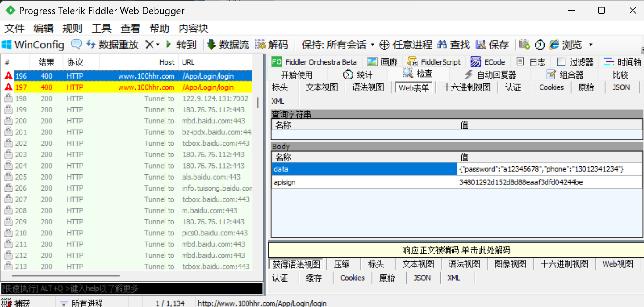644x307 pixels.
Task: Click the 保存 (Save) toolbar icon
Action: [481, 45]
